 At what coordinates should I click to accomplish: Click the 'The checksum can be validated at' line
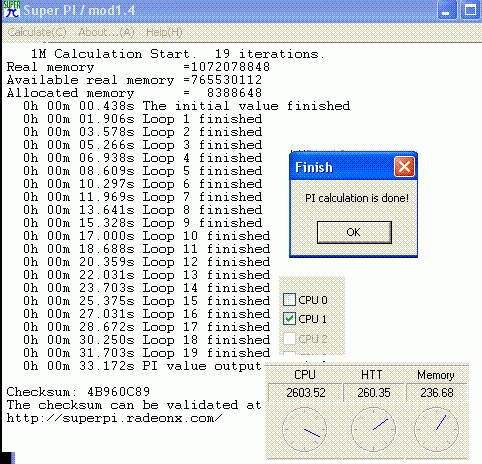click(x=134, y=405)
